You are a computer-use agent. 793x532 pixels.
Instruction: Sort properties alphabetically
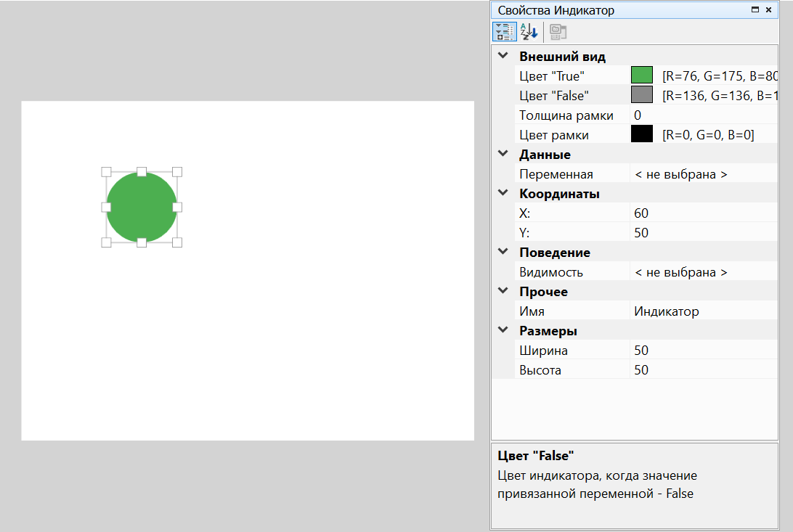pos(528,31)
